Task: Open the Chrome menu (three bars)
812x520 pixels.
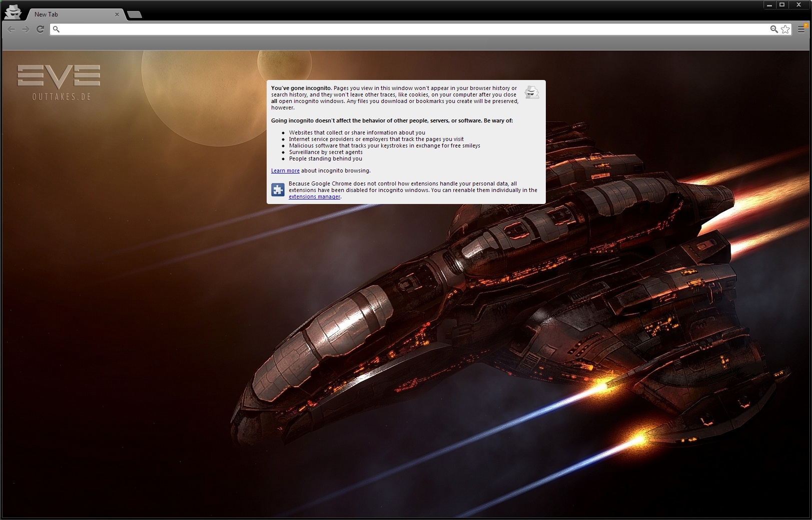Action: click(x=801, y=29)
